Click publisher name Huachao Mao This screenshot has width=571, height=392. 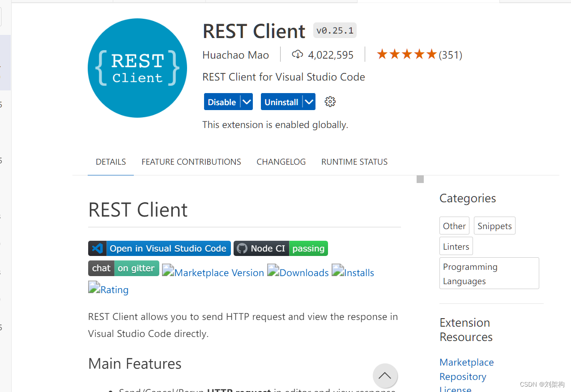point(235,55)
